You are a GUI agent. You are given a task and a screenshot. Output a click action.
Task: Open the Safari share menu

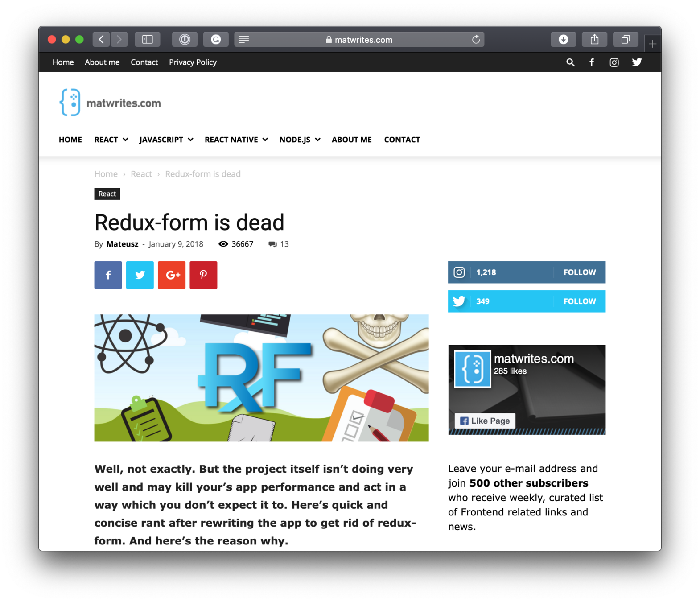(x=594, y=40)
